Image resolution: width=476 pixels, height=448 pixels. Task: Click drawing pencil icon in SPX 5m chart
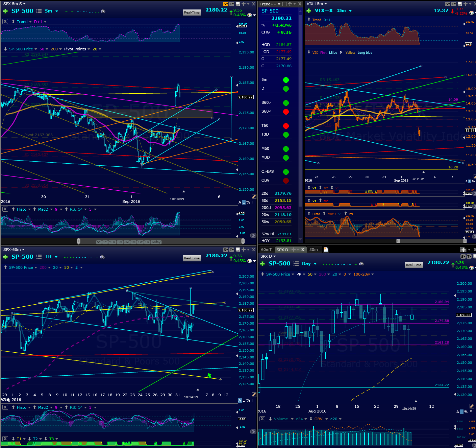254,196
